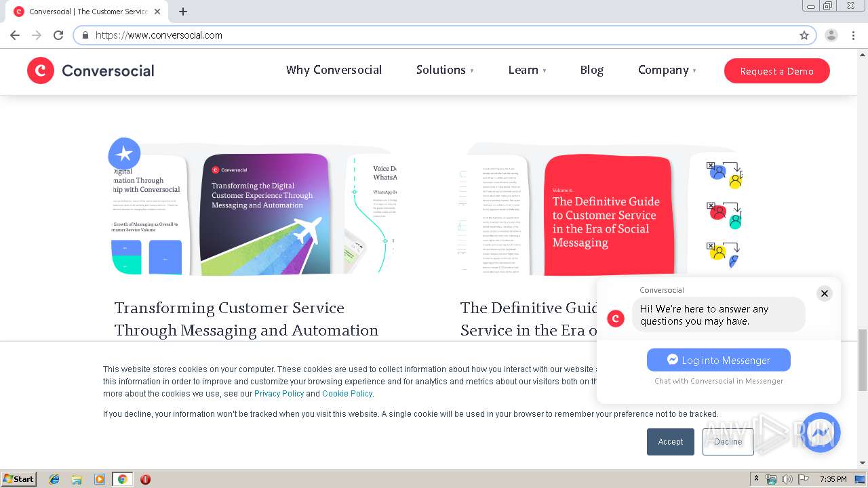Open the Chrome profile avatar icon
The height and width of the screenshot is (488, 868).
point(831,35)
